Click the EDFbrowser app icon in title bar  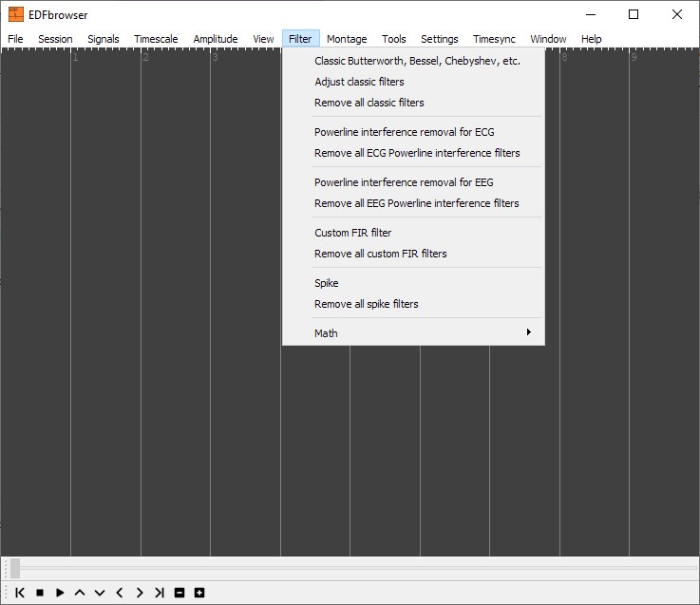(x=16, y=14)
